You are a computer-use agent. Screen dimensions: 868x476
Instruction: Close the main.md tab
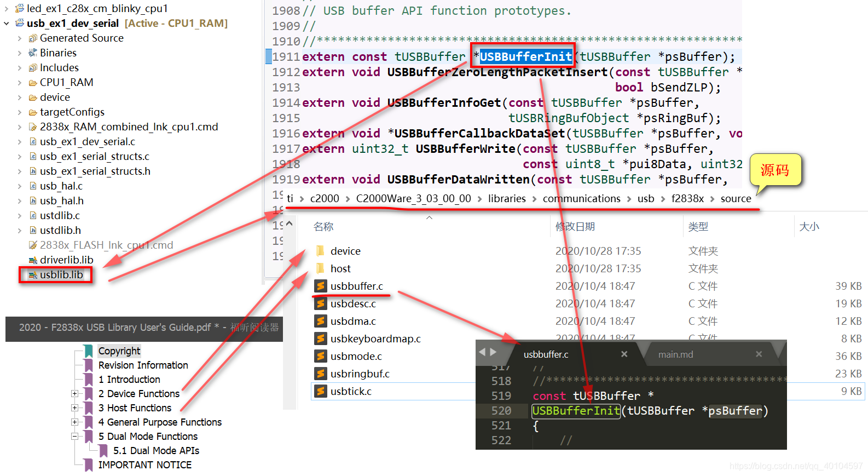coord(759,354)
